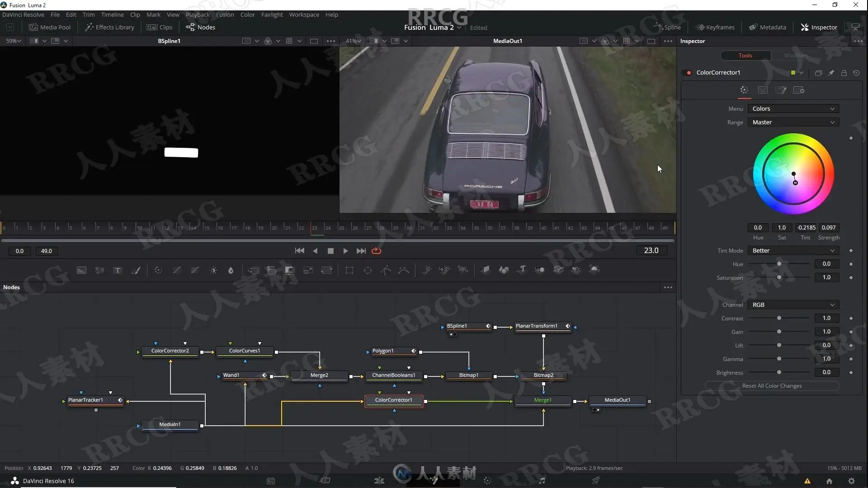Add a Resize tool from the toolbar
Screen dimensions: 868x488
[x=308, y=270]
